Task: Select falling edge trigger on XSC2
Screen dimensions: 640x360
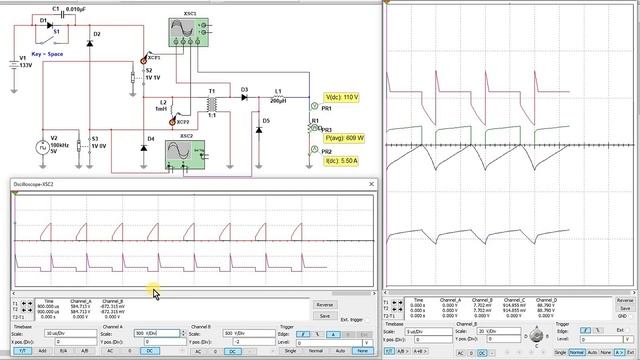Action: pos(318,334)
